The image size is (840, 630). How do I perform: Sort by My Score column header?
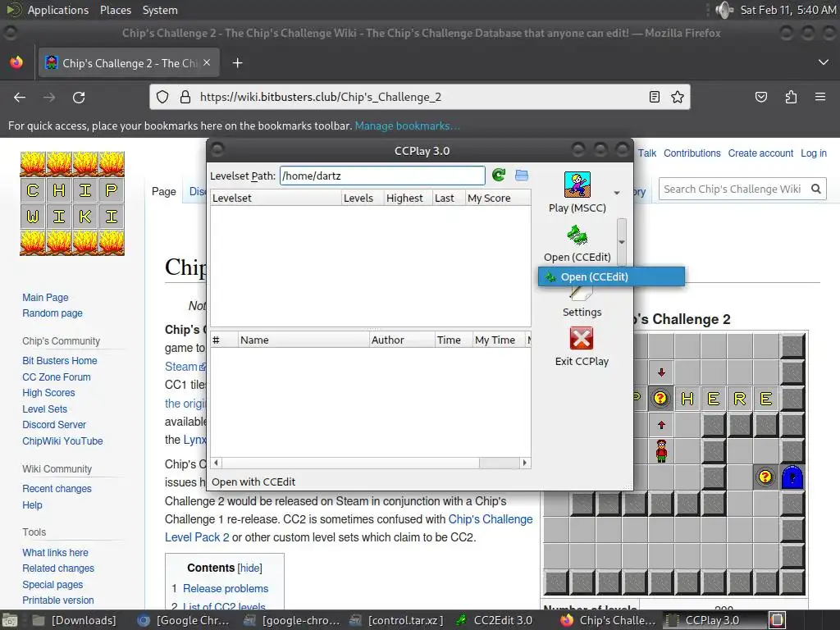[x=498, y=198]
